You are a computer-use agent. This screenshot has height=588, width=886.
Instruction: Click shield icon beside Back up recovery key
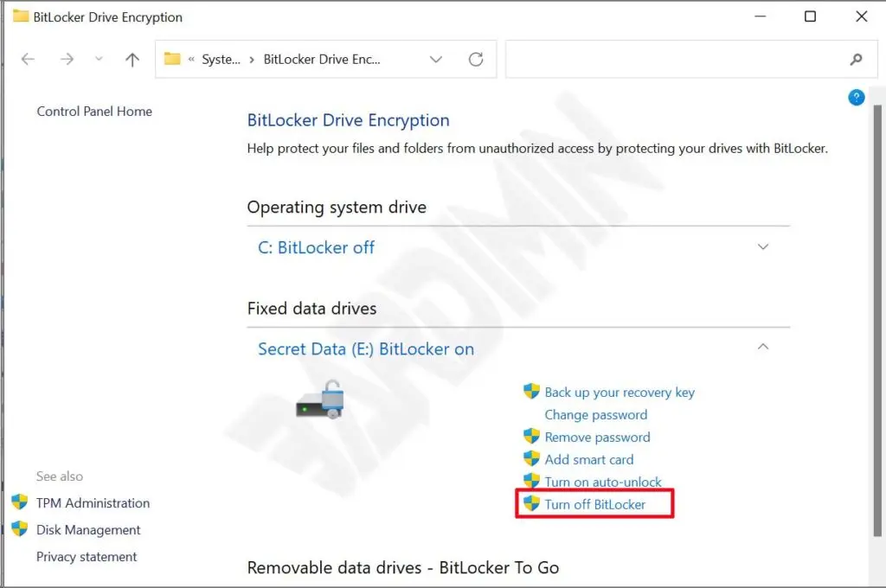531,391
